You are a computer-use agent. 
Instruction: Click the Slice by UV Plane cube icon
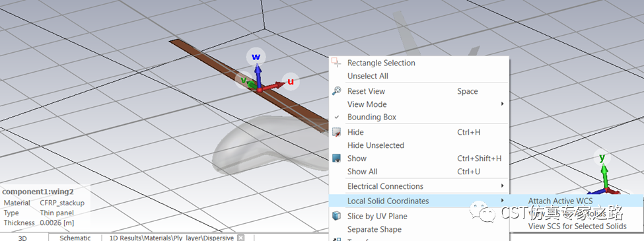336,216
